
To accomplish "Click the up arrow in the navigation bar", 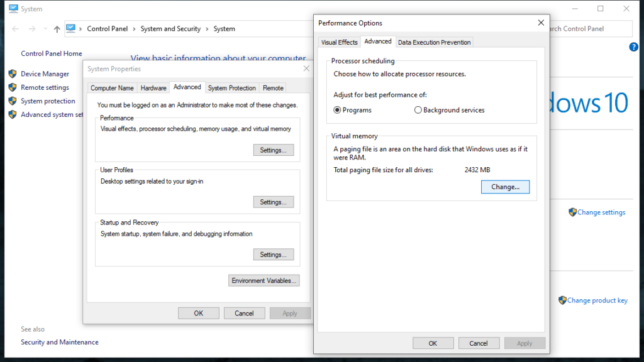I will 56,28.
